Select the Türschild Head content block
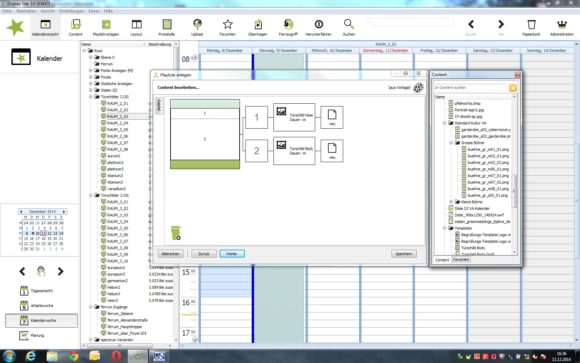Screen dimensions: 580x363 [x=294, y=117]
